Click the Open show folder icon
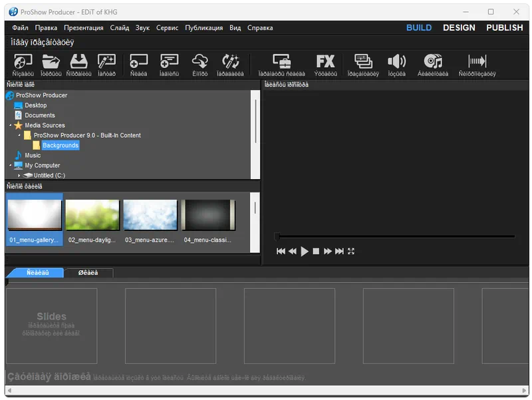532x400 pixels. pos(51,61)
